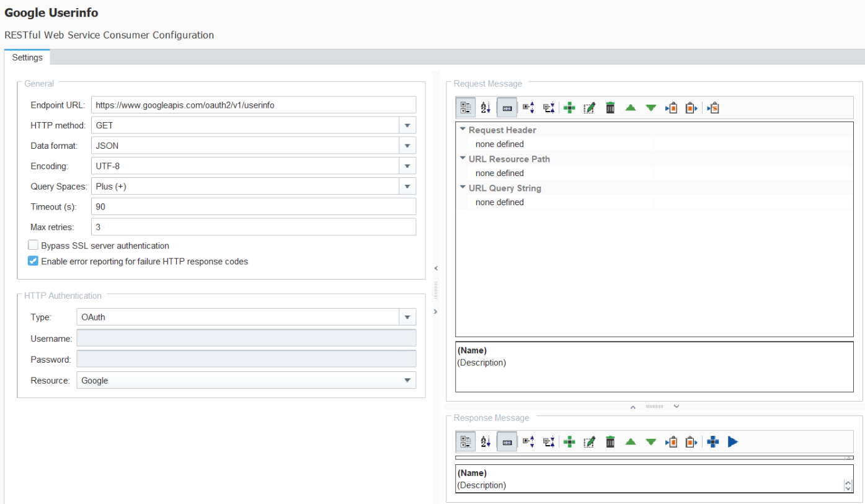Click the blue plus icon in Response Message toolbar

coord(712,442)
